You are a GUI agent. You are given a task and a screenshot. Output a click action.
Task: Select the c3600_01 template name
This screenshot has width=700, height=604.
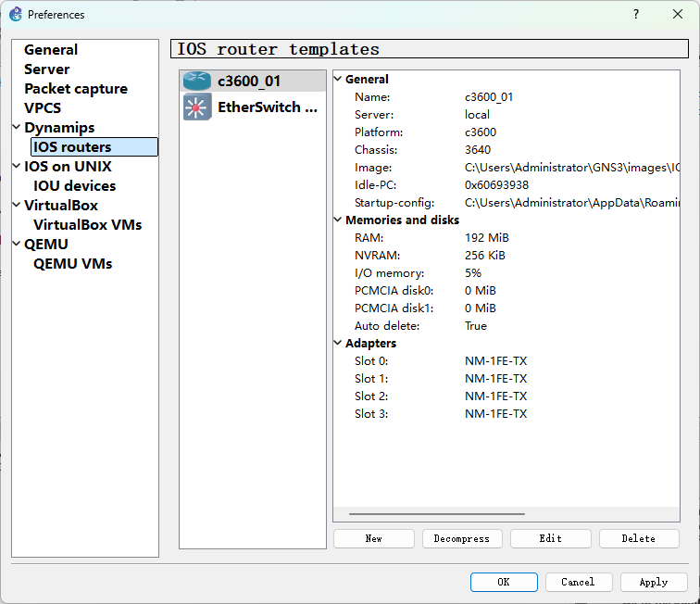pos(249,81)
